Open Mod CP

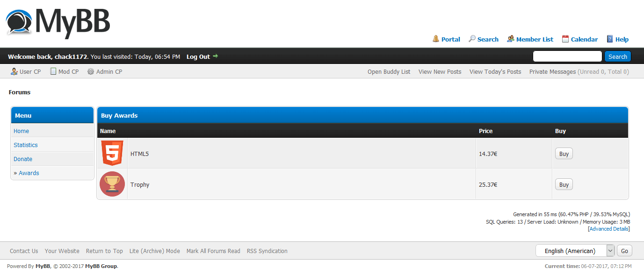pyautogui.click(x=68, y=71)
